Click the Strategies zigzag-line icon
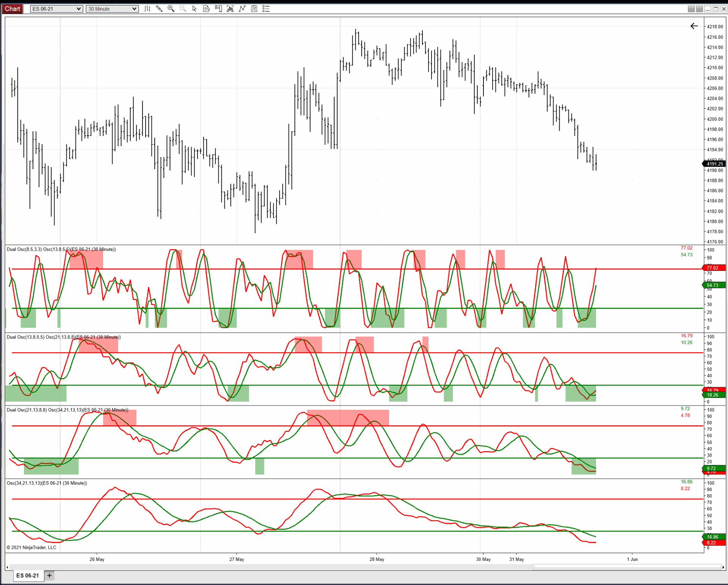The height and width of the screenshot is (585, 728). tap(242, 8)
